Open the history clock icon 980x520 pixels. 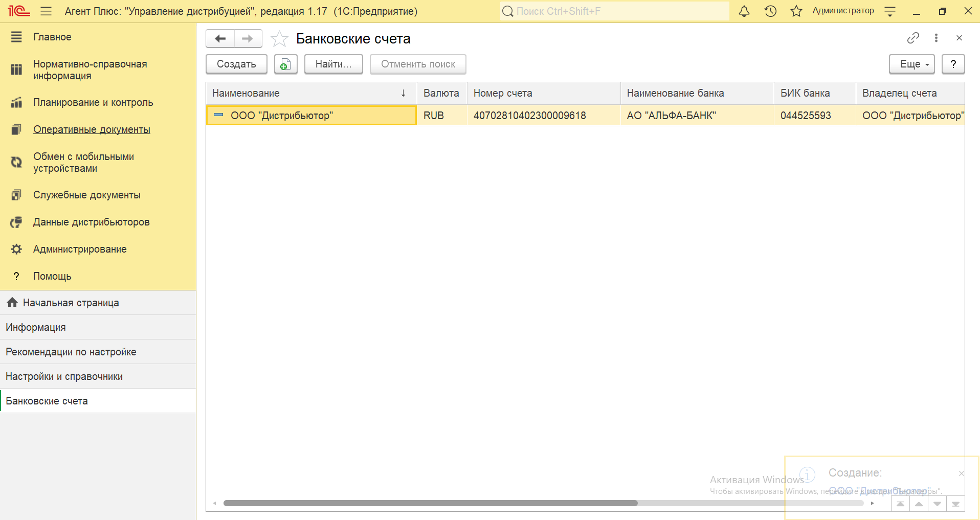point(770,11)
